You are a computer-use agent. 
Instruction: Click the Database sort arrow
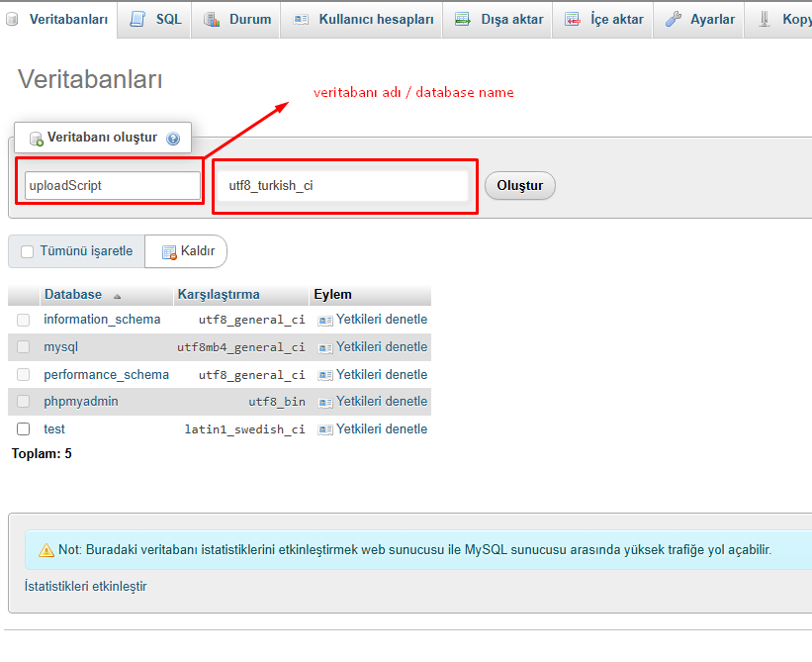pyautogui.click(x=117, y=296)
